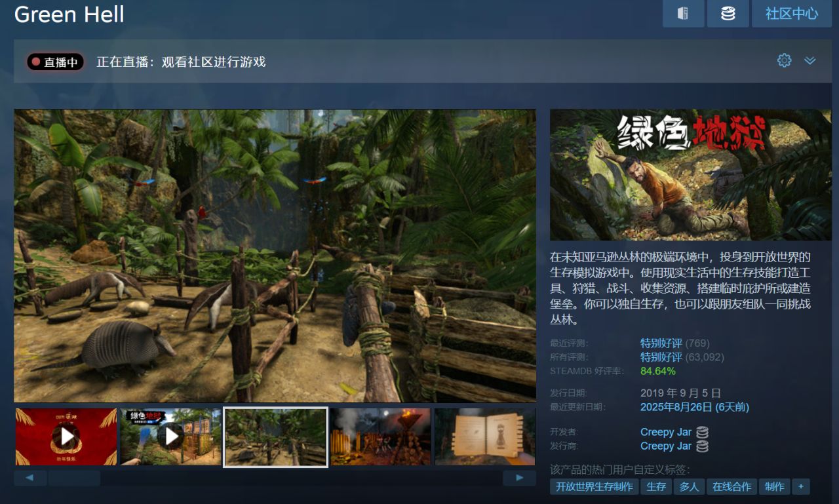This screenshot has width=839, height=504.
Task: Click the 发行商 label
Action: click(x=564, y=446)
